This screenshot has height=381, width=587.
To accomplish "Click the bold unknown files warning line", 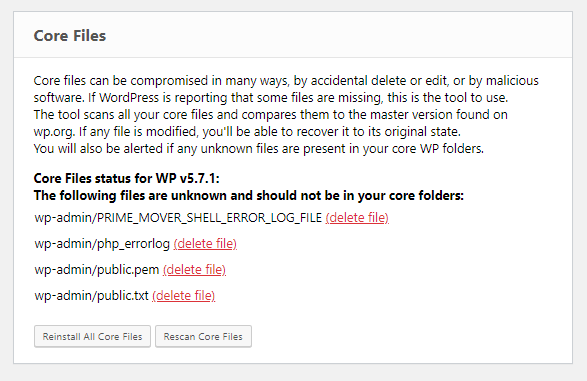I will tap(249, 195).
